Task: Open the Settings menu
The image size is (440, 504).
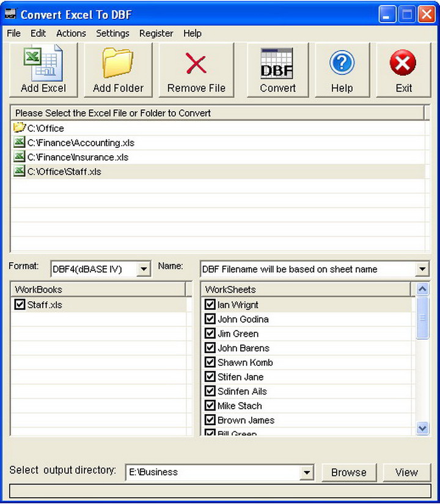Action: coord(112,33)
